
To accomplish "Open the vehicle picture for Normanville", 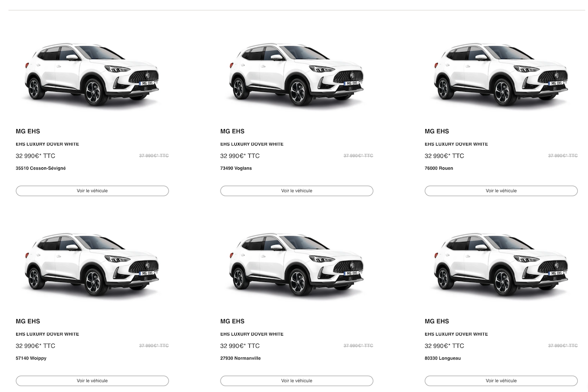I will pos(296,264).
